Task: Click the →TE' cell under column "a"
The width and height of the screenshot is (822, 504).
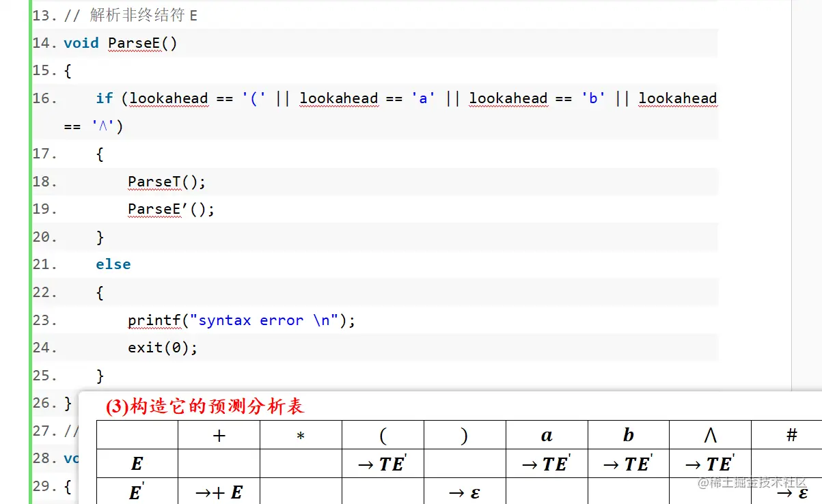Action: [547, 464]
